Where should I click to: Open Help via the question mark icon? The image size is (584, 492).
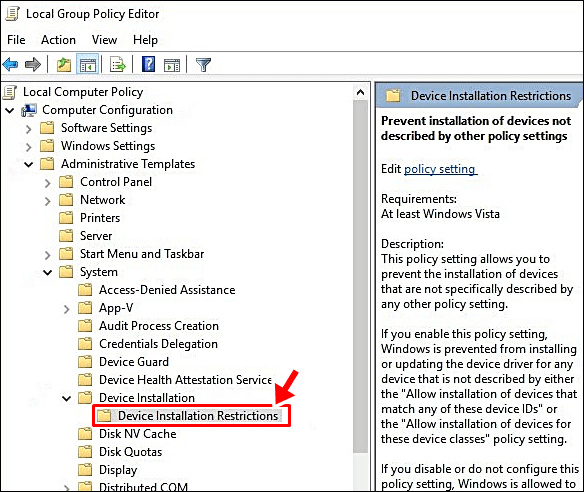[x=148, y=64]
